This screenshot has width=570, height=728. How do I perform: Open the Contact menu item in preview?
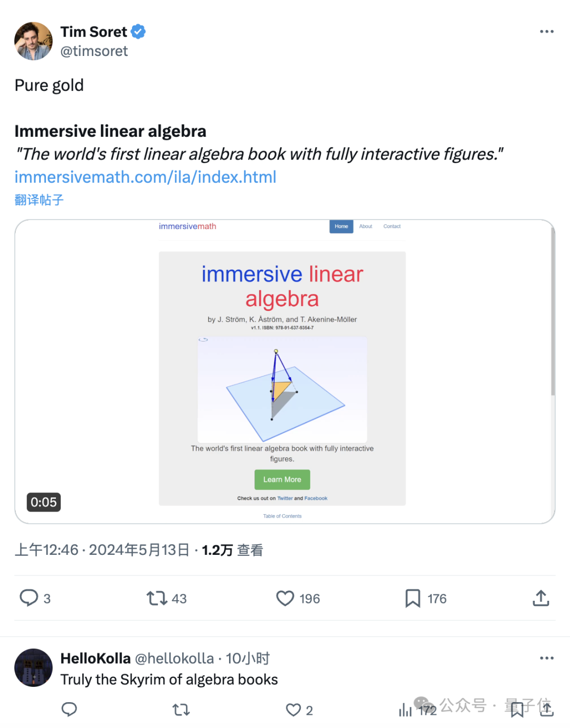(392, 226)
